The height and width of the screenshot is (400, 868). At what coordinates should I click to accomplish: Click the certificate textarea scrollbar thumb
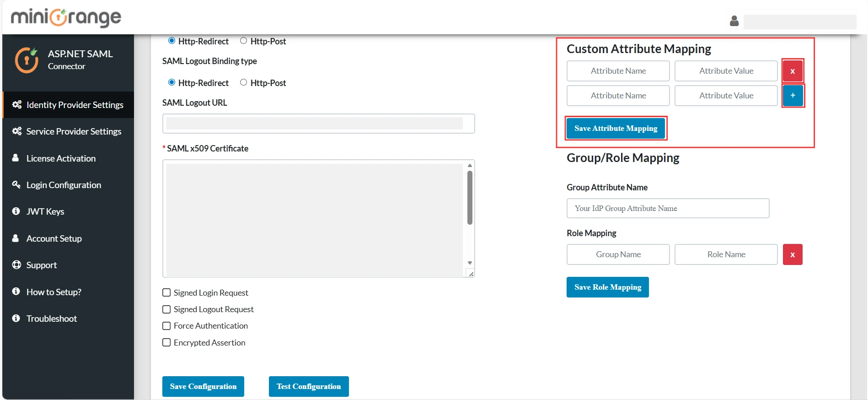pos(470,198)
